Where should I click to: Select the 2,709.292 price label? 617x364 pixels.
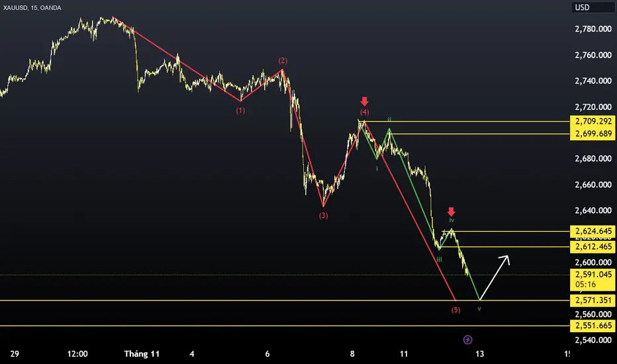593,121
